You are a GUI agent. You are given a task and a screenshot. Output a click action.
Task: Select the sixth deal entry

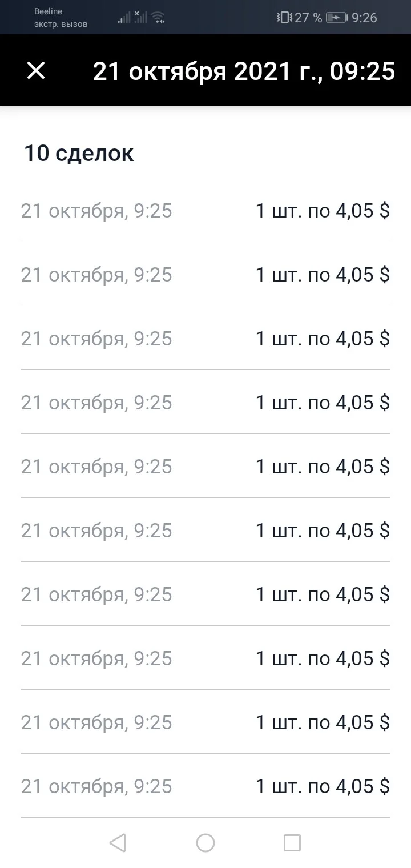(x=205, y=531)
